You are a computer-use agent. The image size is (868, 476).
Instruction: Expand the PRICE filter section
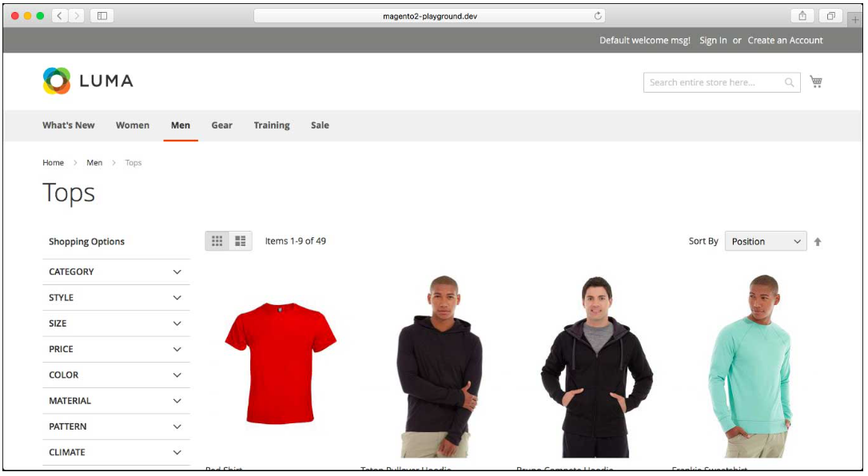[116, 349]
